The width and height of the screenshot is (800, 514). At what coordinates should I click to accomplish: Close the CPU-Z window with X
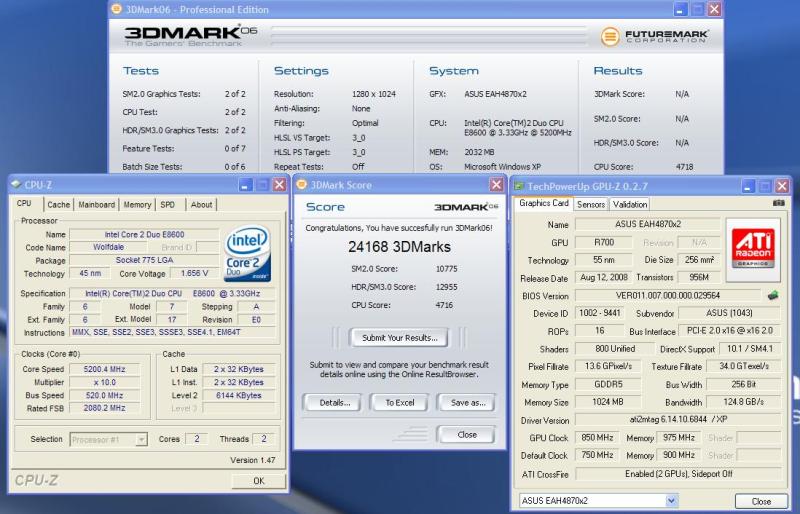[279, 185]
